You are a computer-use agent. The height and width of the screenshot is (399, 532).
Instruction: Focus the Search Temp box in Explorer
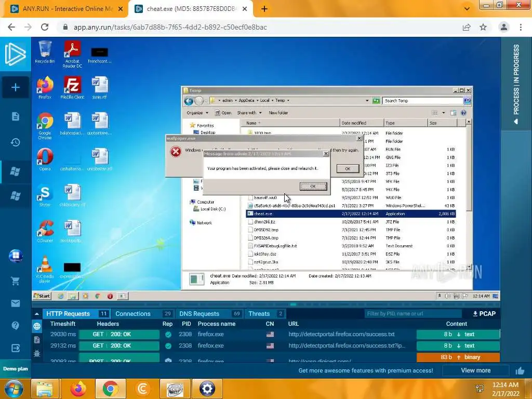(x=423, y=101)
